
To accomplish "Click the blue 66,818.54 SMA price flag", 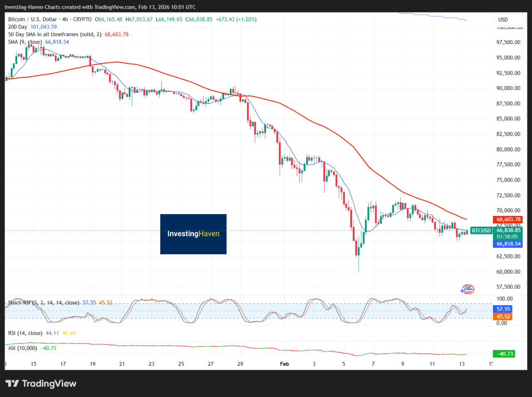I will 507,244.
